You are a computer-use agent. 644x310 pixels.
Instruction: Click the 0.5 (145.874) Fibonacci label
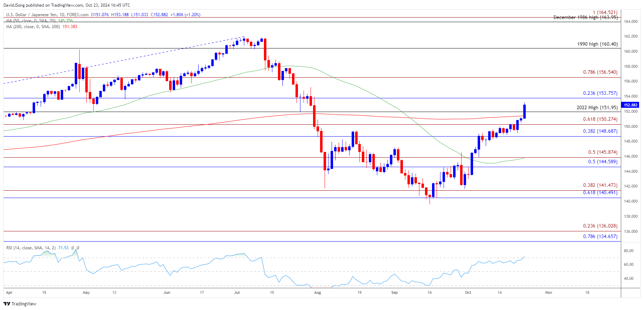point(603,152)
